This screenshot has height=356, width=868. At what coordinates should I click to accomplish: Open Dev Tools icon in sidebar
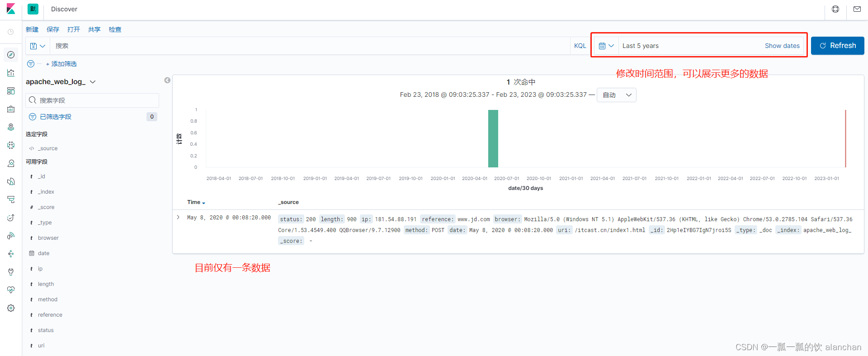(x=11, y=272)
